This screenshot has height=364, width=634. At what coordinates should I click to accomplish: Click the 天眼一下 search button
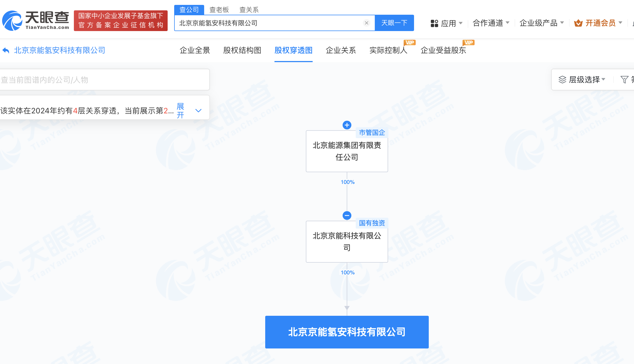[394, 23]
